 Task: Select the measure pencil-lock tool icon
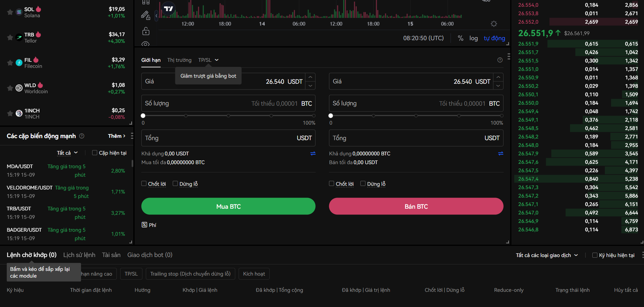(145, 15)
